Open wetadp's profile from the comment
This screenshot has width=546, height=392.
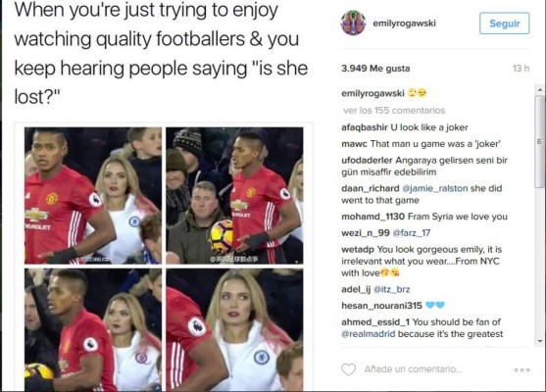[x=358, y=250]
